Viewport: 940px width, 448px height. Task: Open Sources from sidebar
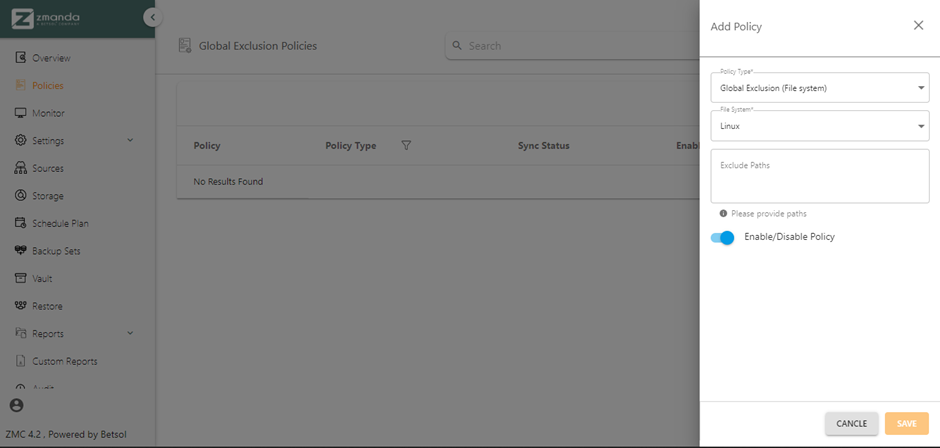click(x=47, y=169)
